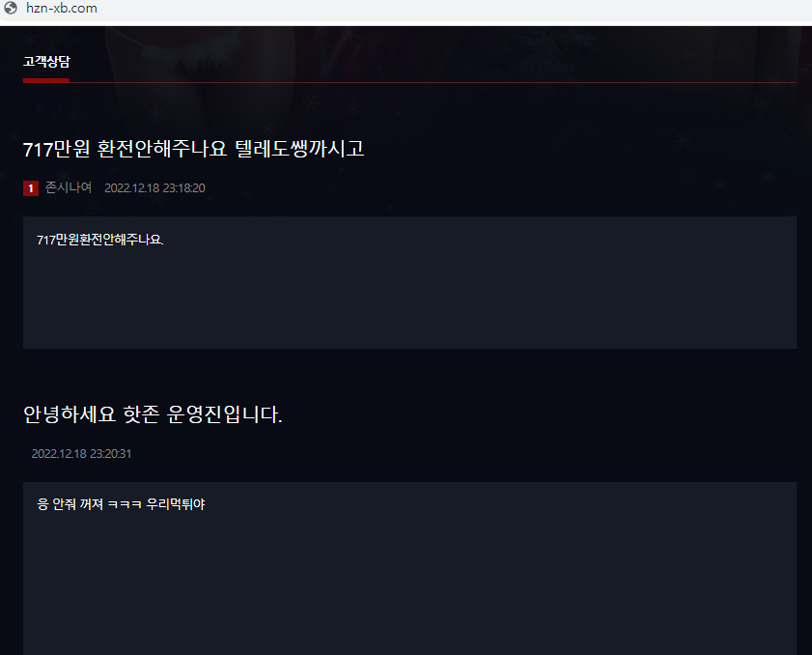
Task: Select the hzn-xb.com URL text
Action: pos(62,9)
